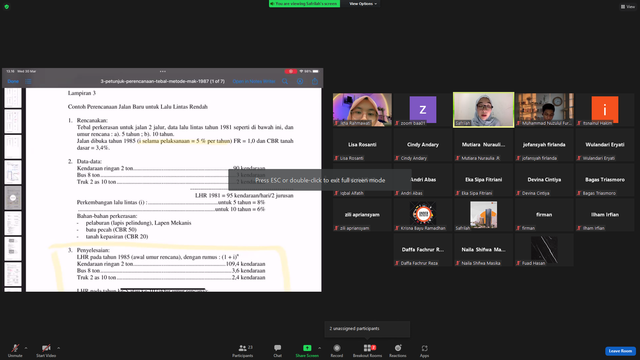The image size is (640, 360).
Task: Click Open in Notes Writer link
Action: tap(254, 81)
